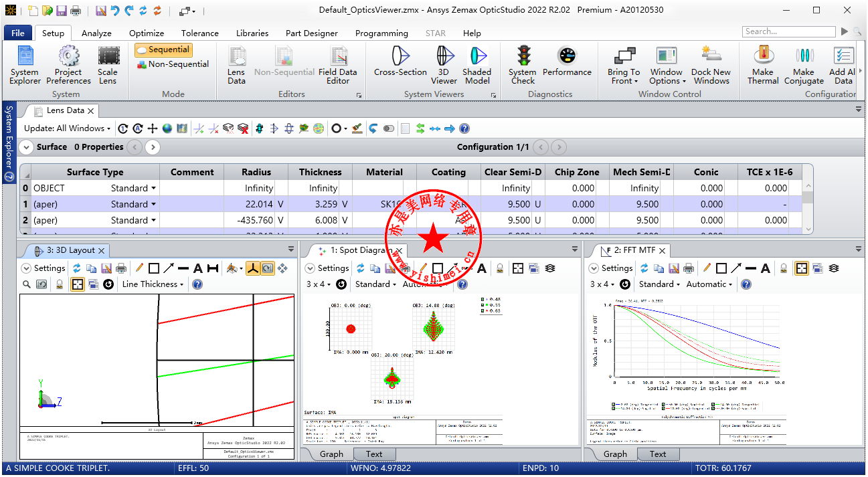Click the zoom magnifier in 3D Layout toolbar
The width and height of the screenshot is (868, 477).
click(27, 284)
